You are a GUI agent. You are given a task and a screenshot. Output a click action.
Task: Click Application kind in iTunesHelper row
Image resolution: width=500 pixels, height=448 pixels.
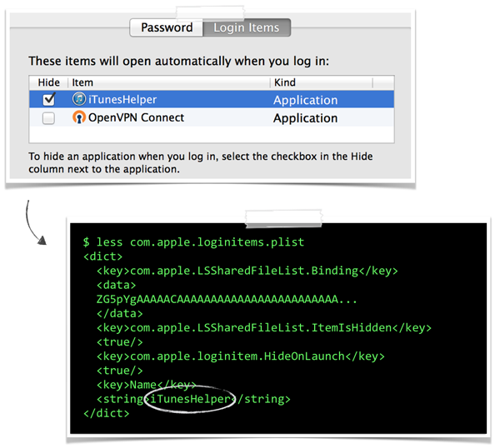tap(305, 100)
